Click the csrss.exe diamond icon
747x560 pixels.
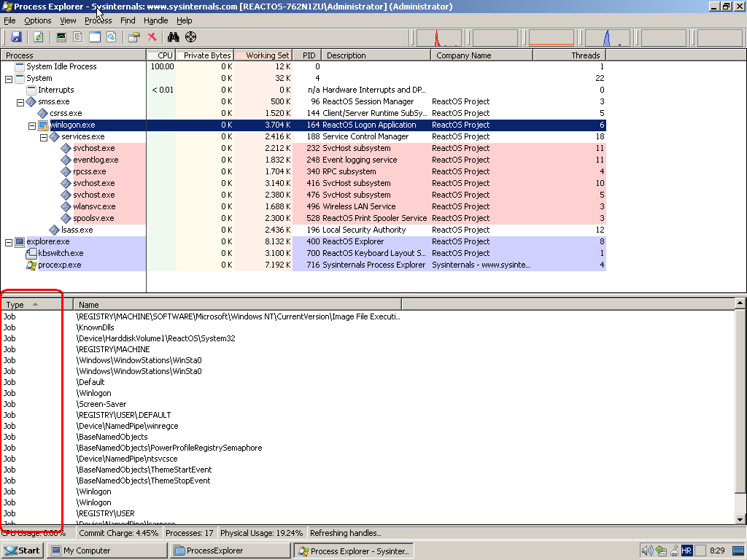point(43,113)
